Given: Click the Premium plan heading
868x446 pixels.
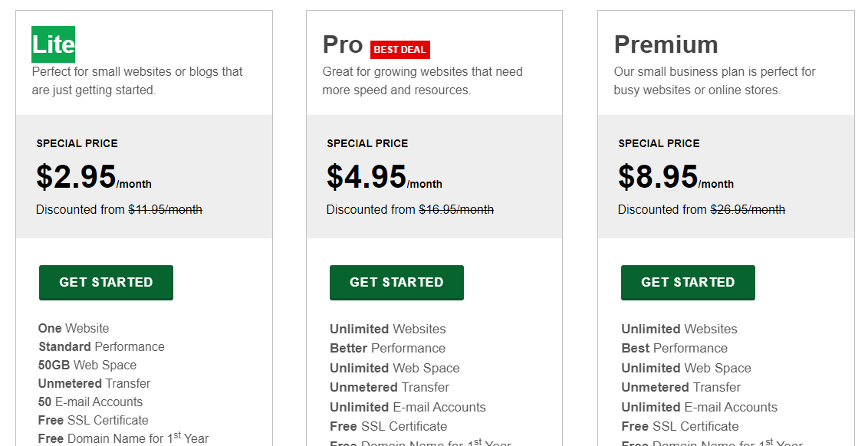Looking at the screenshot, I should click(666, 44).
